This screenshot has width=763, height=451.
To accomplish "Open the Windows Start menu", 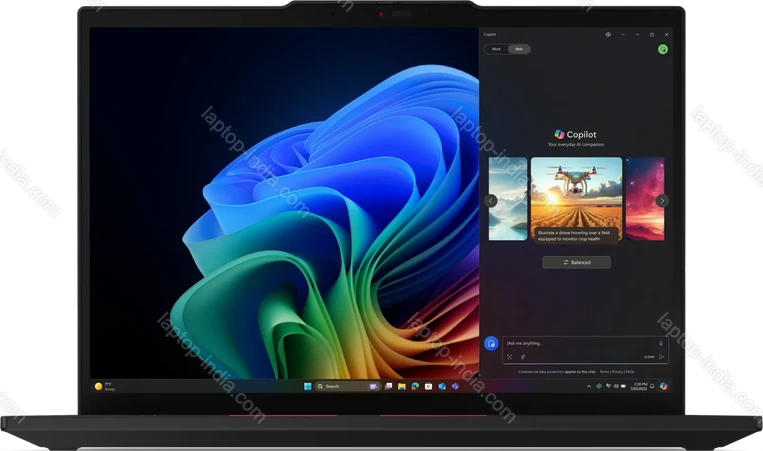I will 306,386.
